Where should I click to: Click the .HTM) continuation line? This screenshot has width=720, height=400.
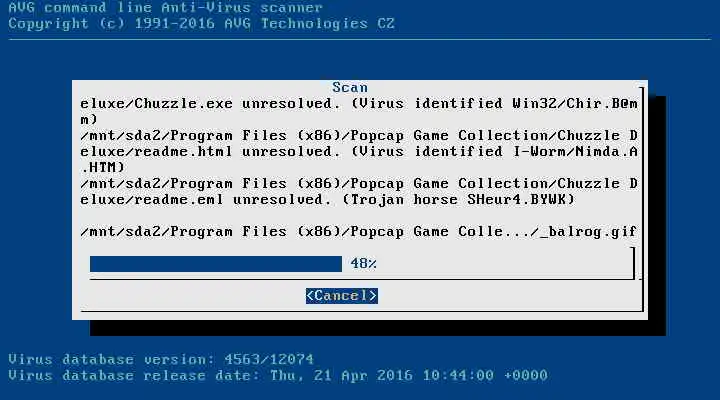point(103,168)
